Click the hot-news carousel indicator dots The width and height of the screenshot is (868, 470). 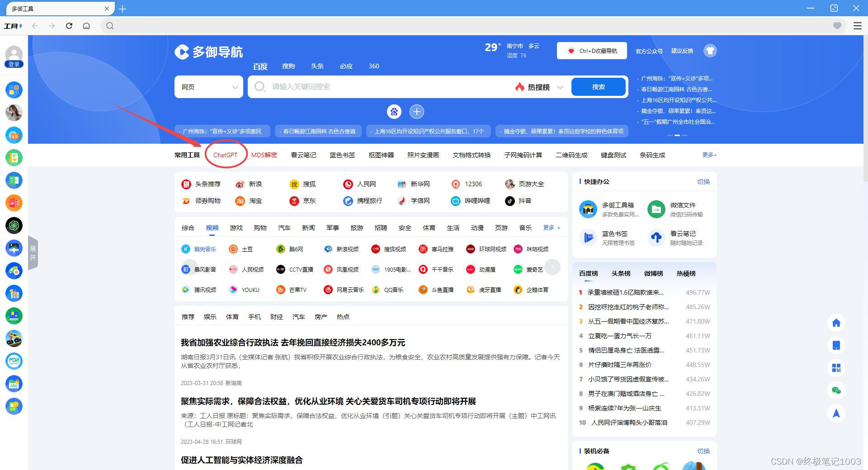click(677, 135)
